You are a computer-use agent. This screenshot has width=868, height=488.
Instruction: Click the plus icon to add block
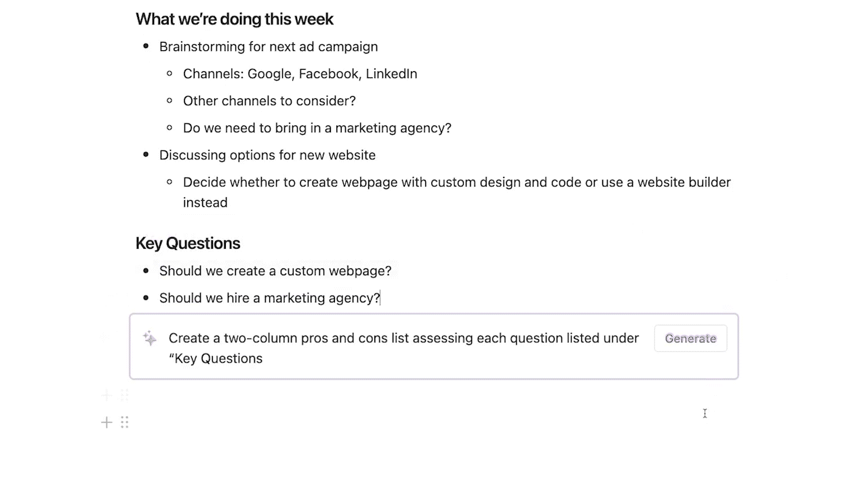(x=106, y=423)
